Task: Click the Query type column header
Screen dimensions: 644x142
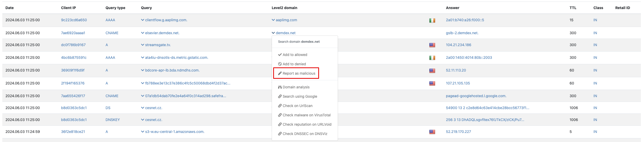Action: click(x=115, y=8)
